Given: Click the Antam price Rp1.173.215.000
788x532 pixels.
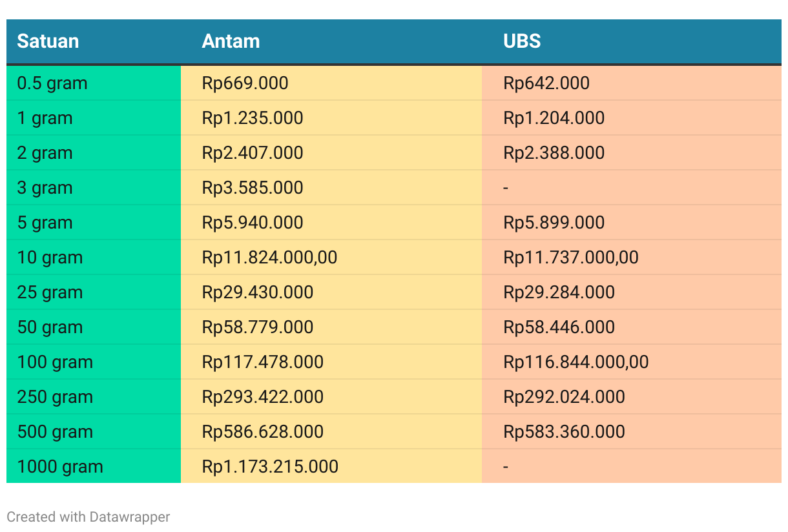Looking at the screenshot, I should click(270, 467).
